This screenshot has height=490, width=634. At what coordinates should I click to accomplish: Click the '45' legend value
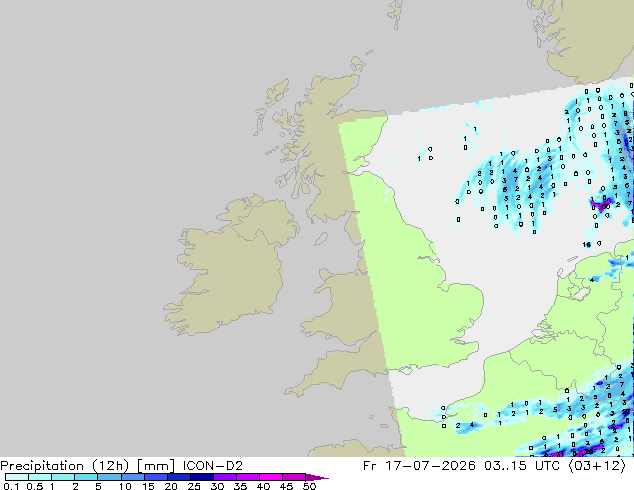286,486
